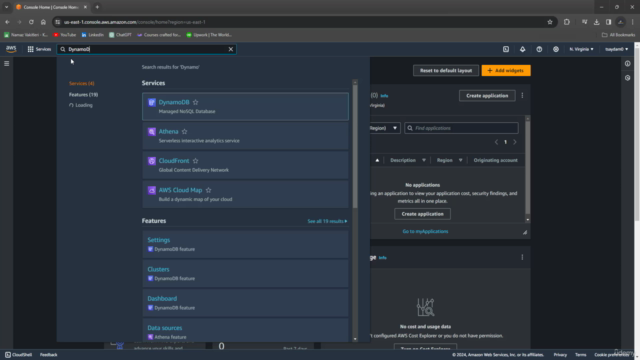The width and height of the screenshot is (640, 360).
Task: Filter results by Services (4)
Action: [x=82, y=83]
